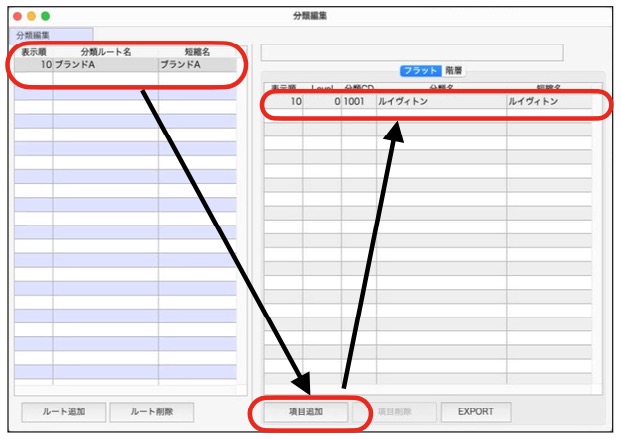Click the 分類CD cell showing 1001
This screenshot has height=439, width=621.
(x=357, y=102)
